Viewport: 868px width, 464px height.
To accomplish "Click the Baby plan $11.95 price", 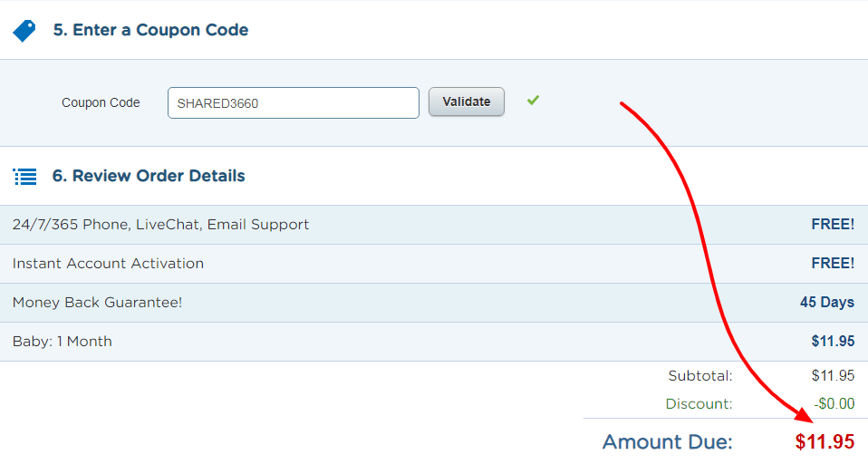I will [x=833, y=342].
